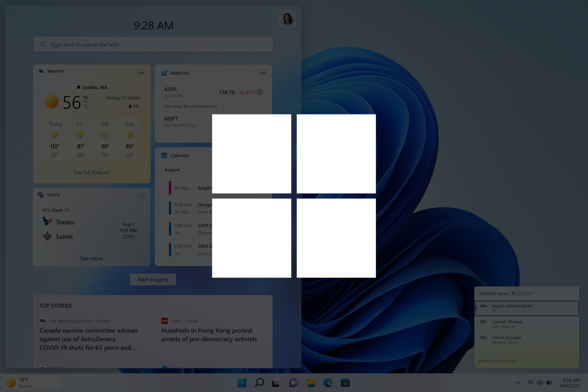
Task: Click the checkmark next to AAPL
Action: click(260, 92)
